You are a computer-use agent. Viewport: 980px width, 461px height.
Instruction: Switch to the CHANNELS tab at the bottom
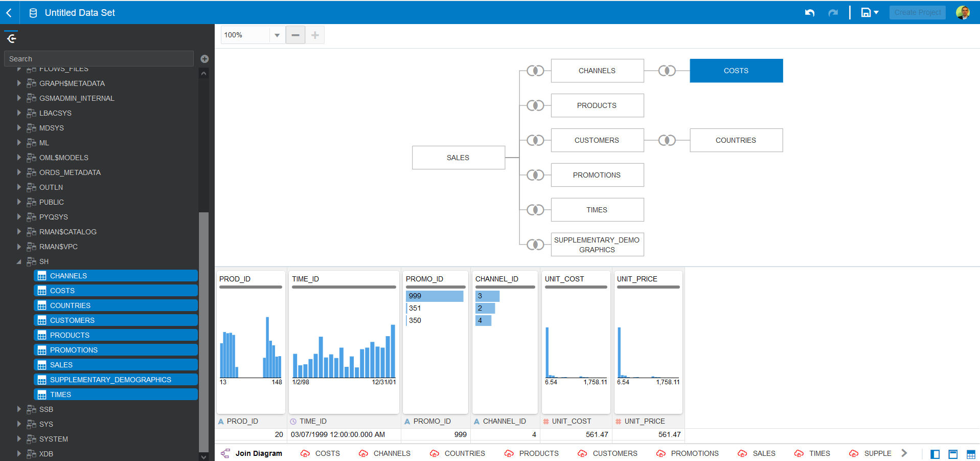[392, 453]
